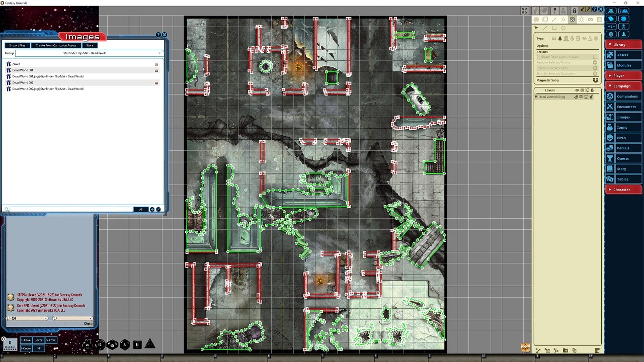The height and width of the screenshot is (362, 644).
Task: Open the Encounters sidebar item
Action: [624, 107]
